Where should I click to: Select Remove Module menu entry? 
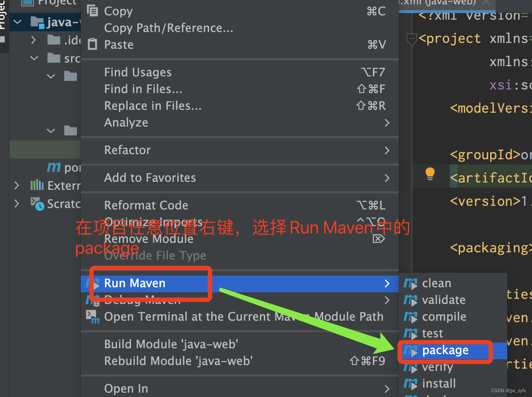pos(239,238)
